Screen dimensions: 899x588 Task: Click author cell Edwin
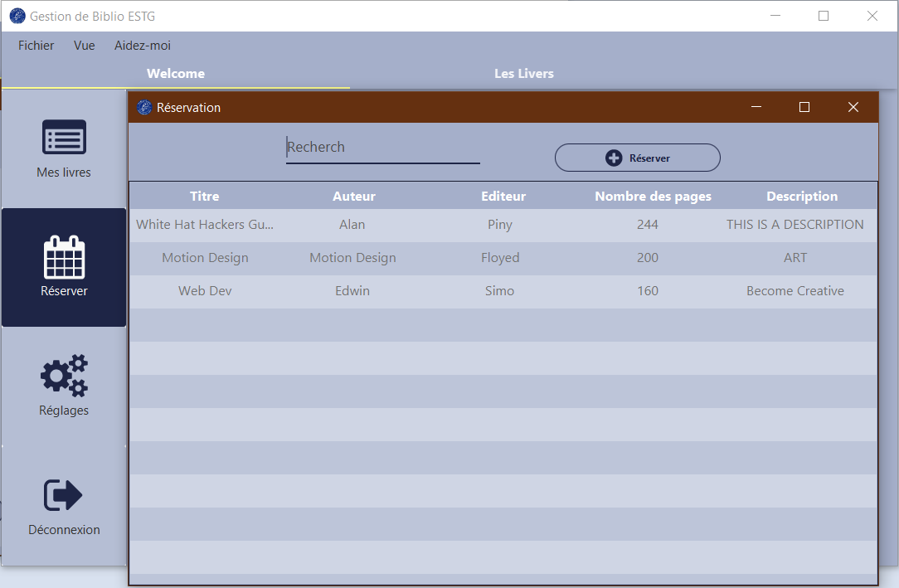point(352,291)
